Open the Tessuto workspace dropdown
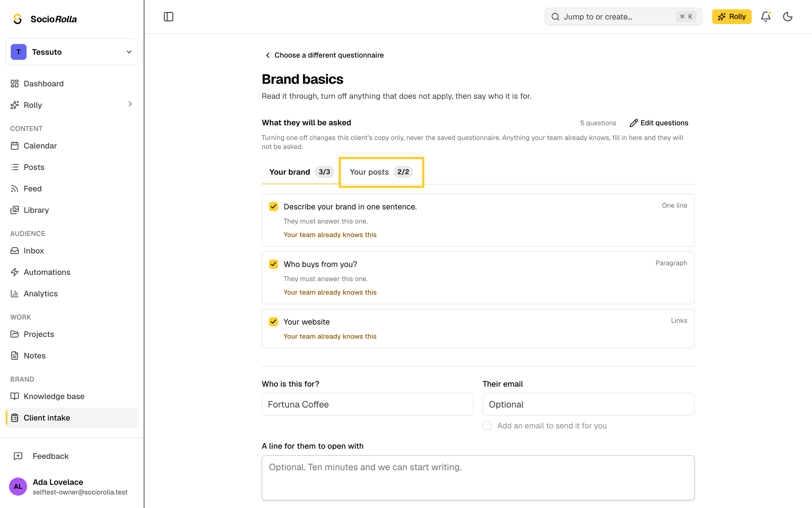 pos(72,52)
